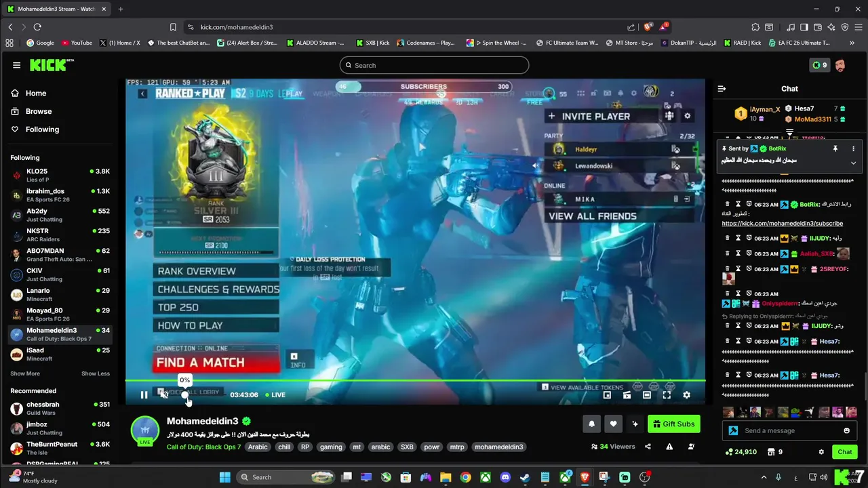Open user profile avatar in header
Viewport: 868px width, 488px height.
tap(840, 65)
